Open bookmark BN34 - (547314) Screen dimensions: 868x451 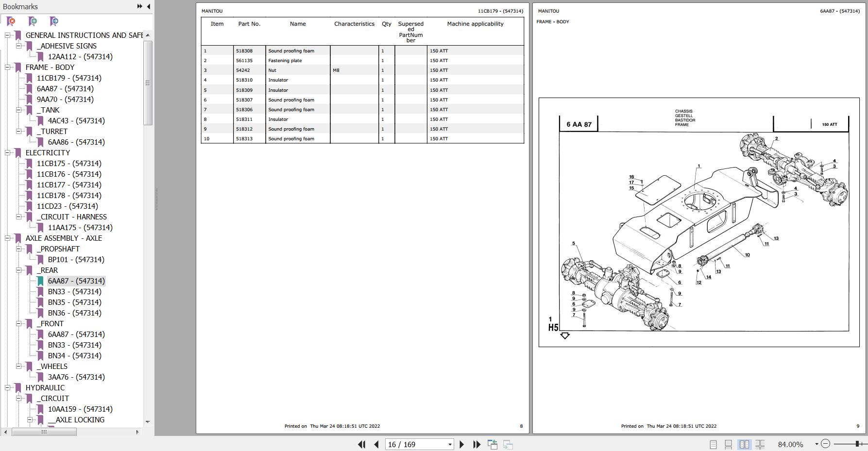coord(75,355)
